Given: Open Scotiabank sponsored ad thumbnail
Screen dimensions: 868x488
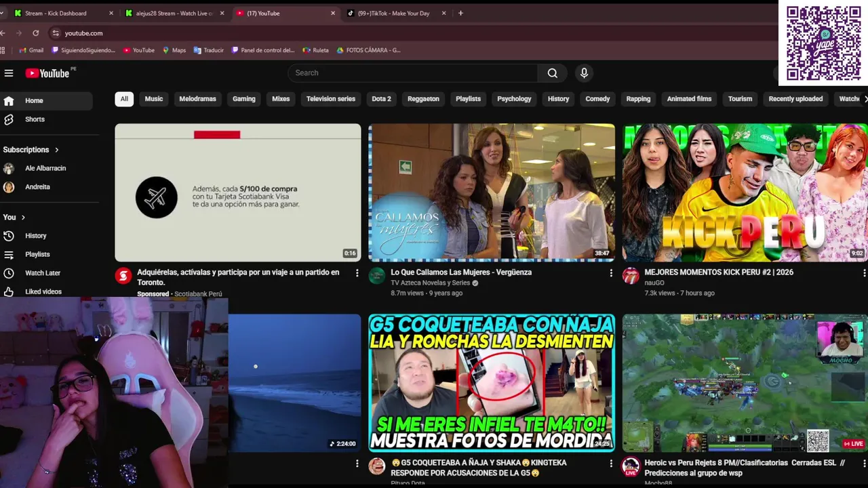Looking at the screenshot, I should click(238, 192).
